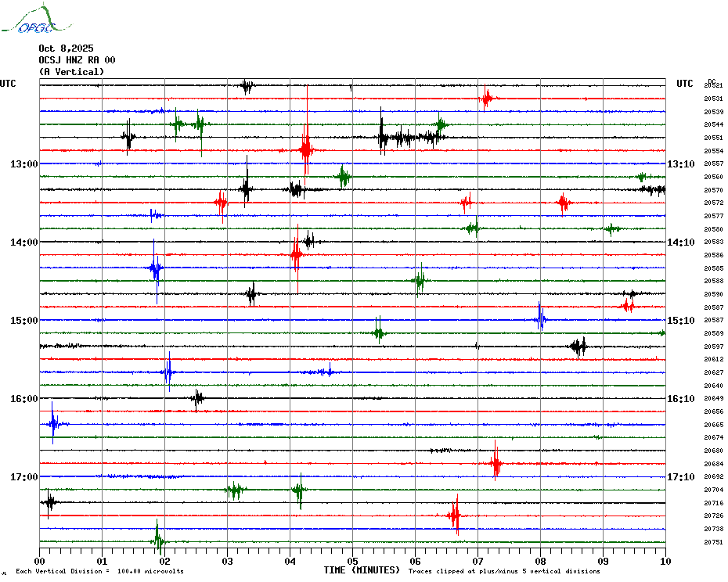Click the '09' minute axis tick label
This screenshot has width=728, height=582.
(603, 561)
